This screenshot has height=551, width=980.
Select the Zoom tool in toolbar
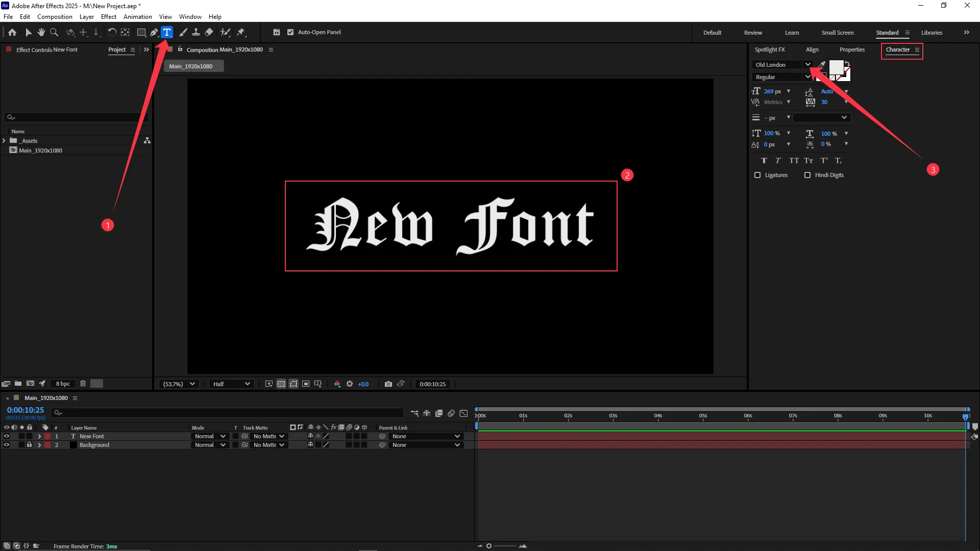coord(54,32)
